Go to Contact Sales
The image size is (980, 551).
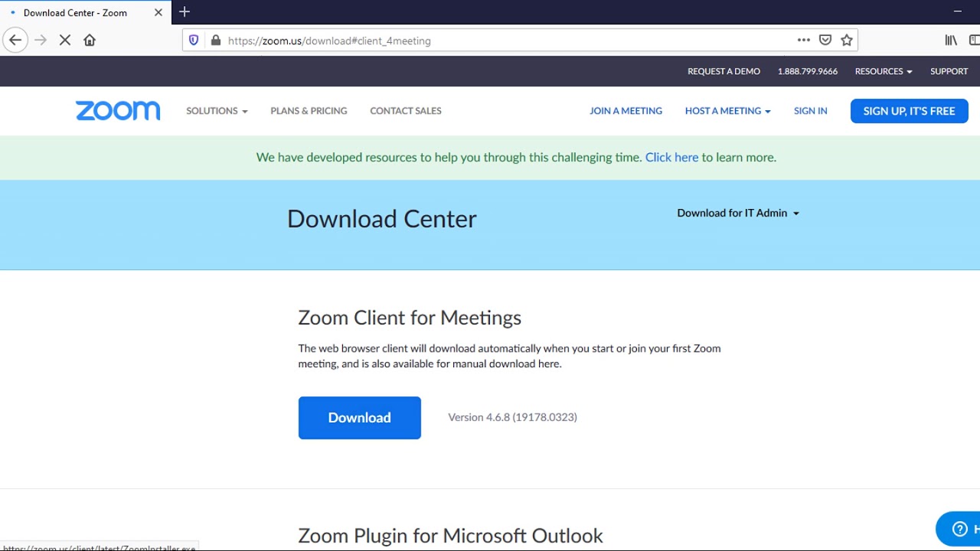pos(406,111)
